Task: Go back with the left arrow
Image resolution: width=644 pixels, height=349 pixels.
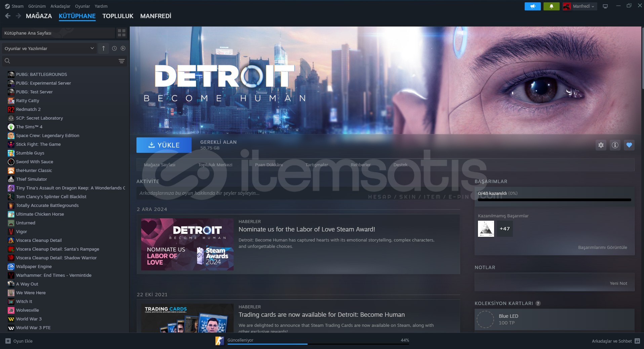Action: click(8, 16)
